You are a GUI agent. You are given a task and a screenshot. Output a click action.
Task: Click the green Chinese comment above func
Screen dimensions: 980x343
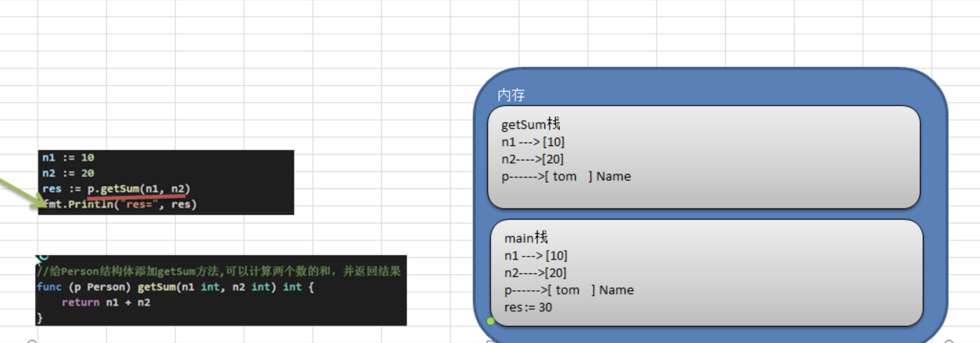(x=219, y=271)
